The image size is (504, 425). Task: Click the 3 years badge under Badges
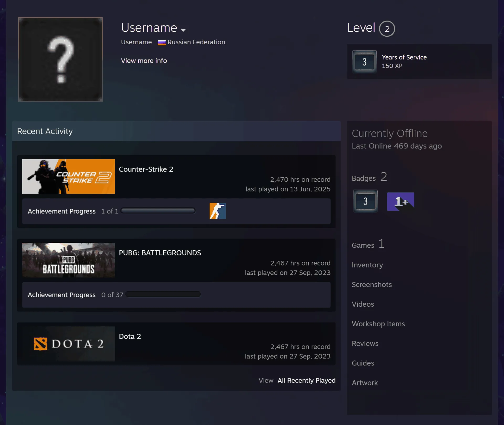365,201
